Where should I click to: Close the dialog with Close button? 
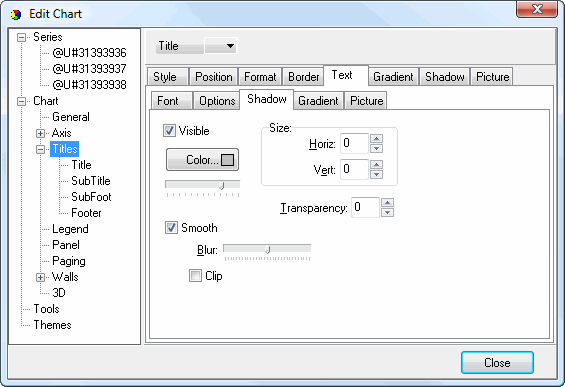coord(497,362)
